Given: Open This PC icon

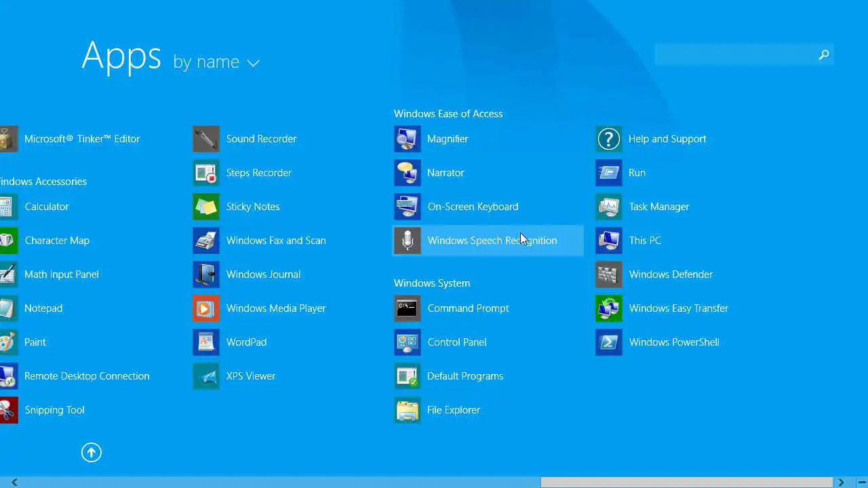Looking at the screenshot, I should tap(609, 241).
